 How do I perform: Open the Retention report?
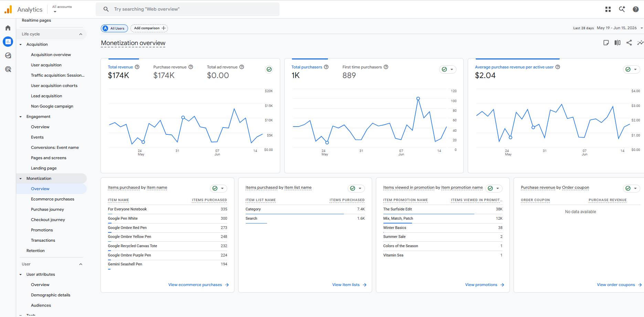point(35,251)
